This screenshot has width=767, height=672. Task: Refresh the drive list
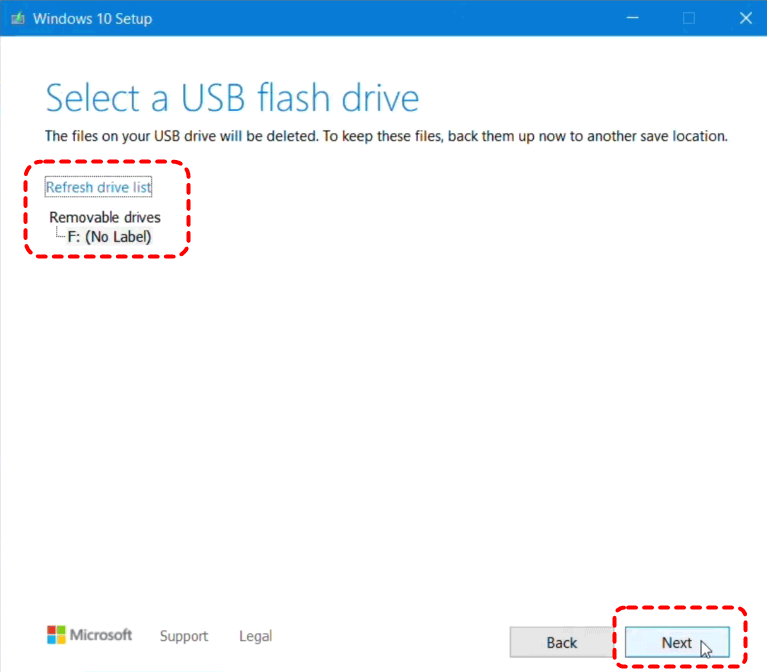[x=98, y=187]
